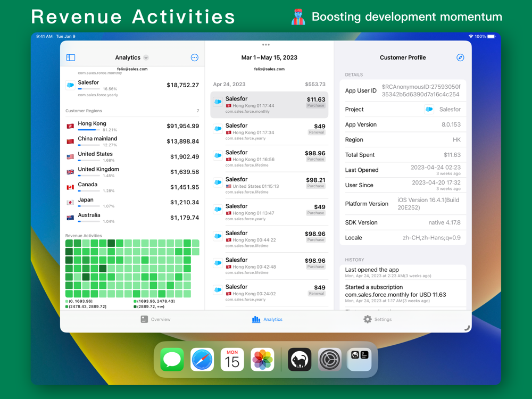Click the China mainland 12.27% progress bar

(89, 145)
